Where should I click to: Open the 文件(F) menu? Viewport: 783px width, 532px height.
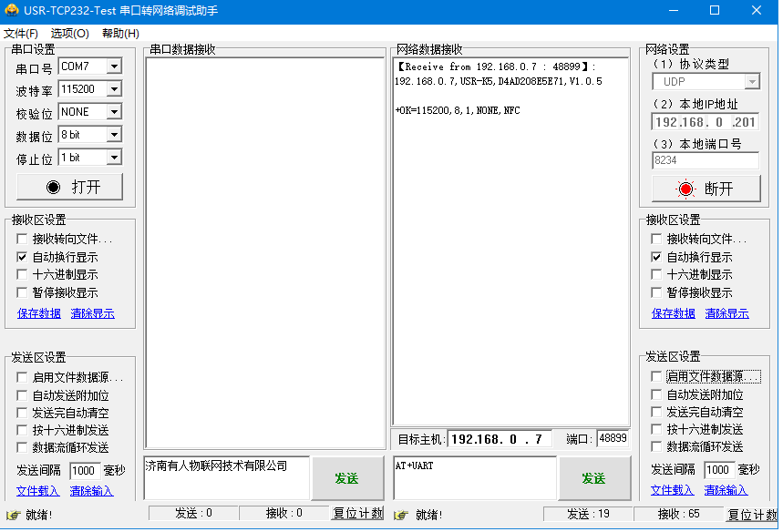click(21, 34)
